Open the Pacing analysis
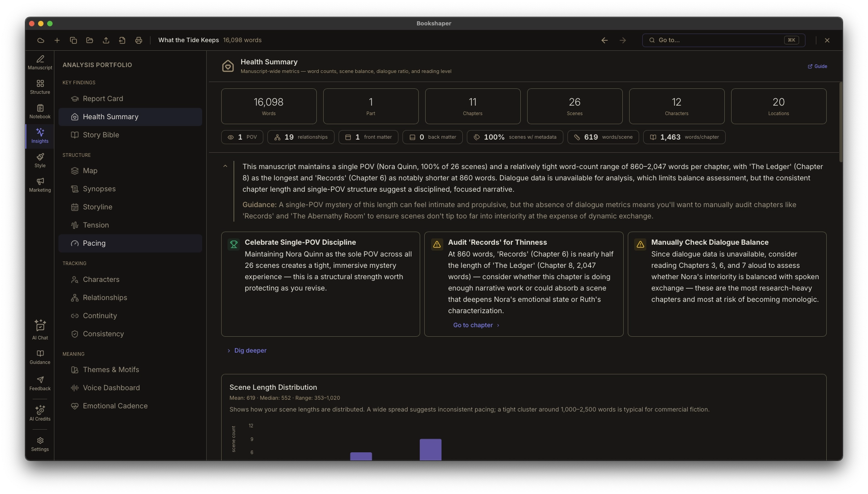Screen dimensions: 868x494 131,243
